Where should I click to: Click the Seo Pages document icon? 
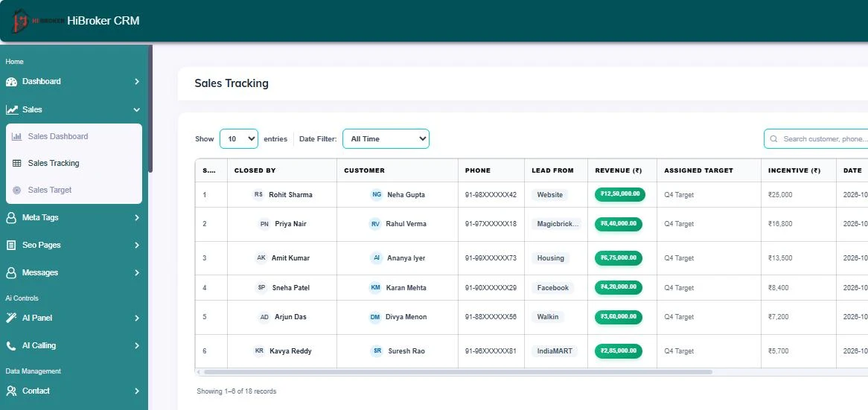(x=11, y=245)
